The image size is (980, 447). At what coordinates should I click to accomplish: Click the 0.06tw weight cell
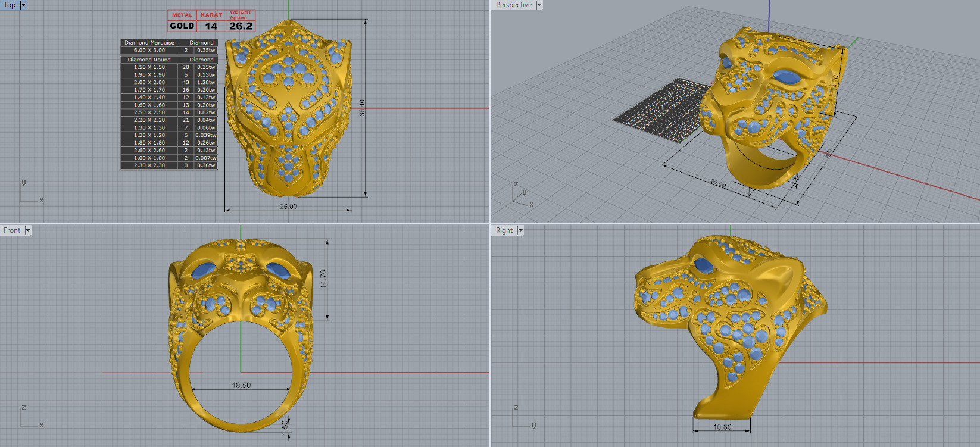(x=206, y=127)
